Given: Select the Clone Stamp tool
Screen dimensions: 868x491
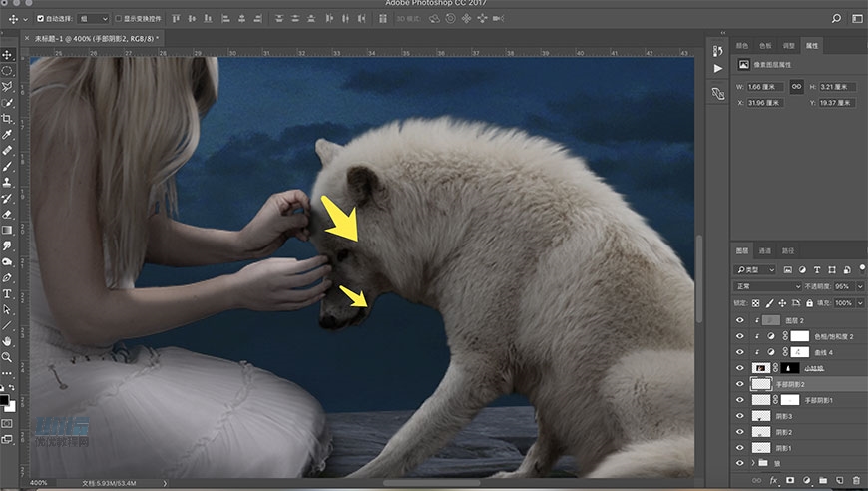Looking at the screenshot, I should (x=7, y=182).
